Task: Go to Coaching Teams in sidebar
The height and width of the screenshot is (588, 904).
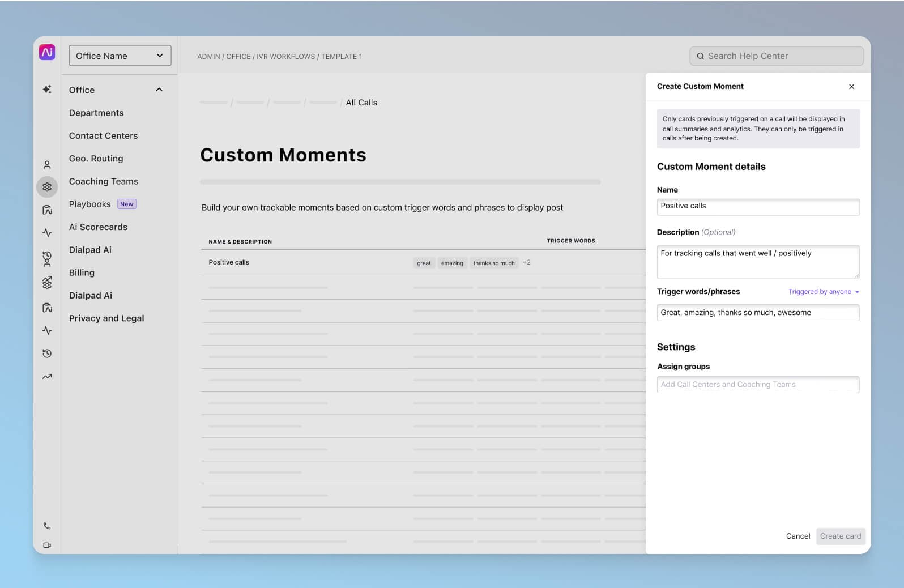Action: coord(104,181)
